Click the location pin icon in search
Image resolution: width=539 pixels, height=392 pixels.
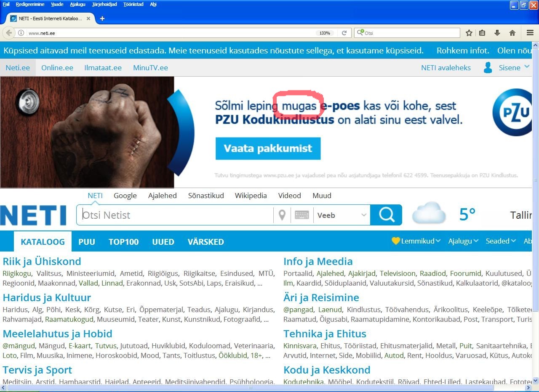point(282,215)
